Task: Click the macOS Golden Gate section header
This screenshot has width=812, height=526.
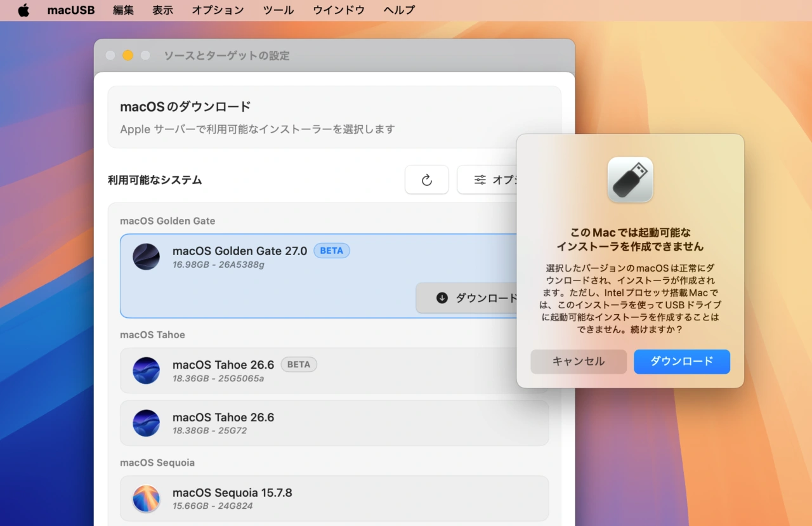Action: (x=167, y=221)
